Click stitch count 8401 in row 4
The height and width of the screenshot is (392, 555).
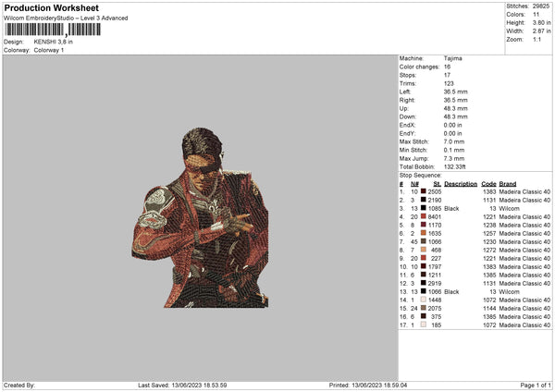tap(435, 216)
